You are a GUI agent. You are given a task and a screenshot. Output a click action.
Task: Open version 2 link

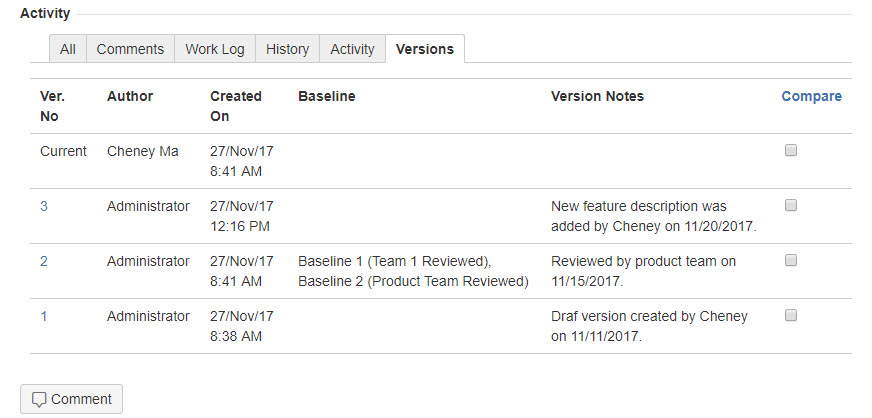pyautogui.click(x=44, y=261)
